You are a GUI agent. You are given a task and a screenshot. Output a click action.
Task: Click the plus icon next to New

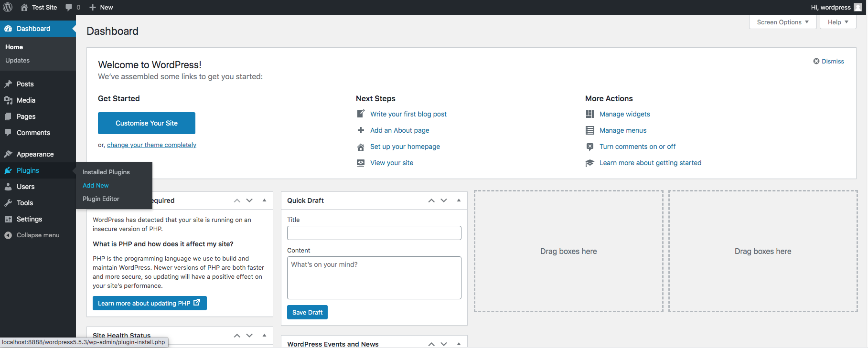tap(93, 7)
